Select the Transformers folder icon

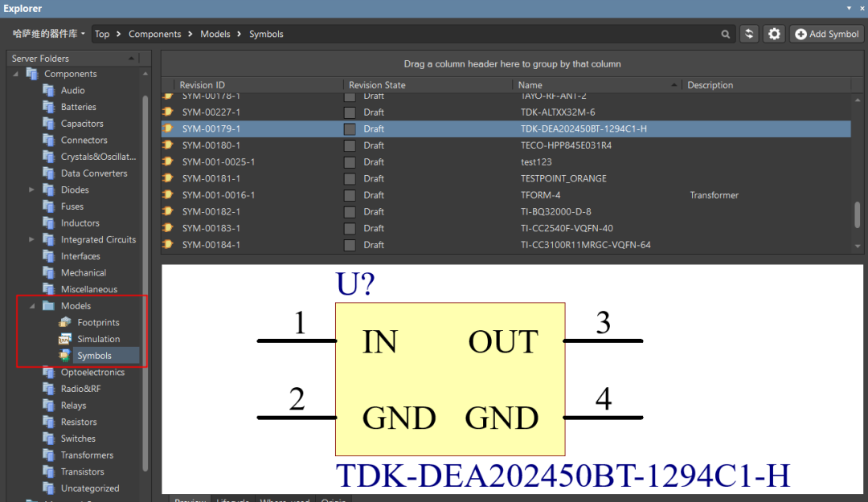[49, 455]
